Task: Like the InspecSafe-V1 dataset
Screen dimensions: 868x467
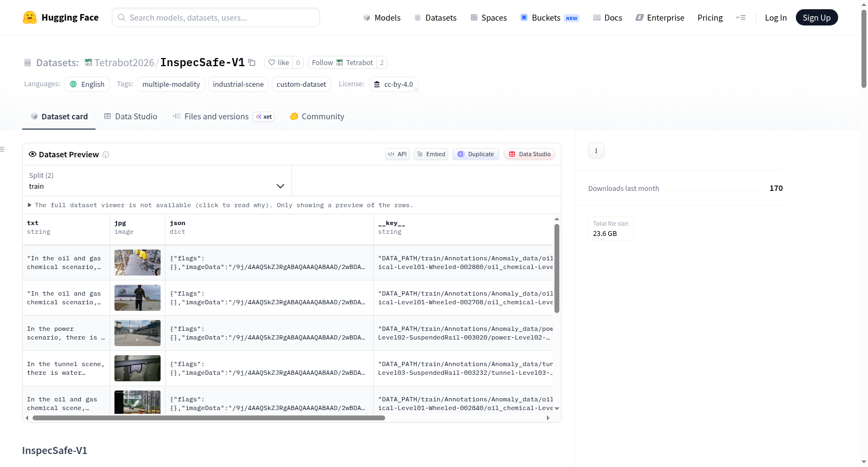Action: (x=278, y=62)
